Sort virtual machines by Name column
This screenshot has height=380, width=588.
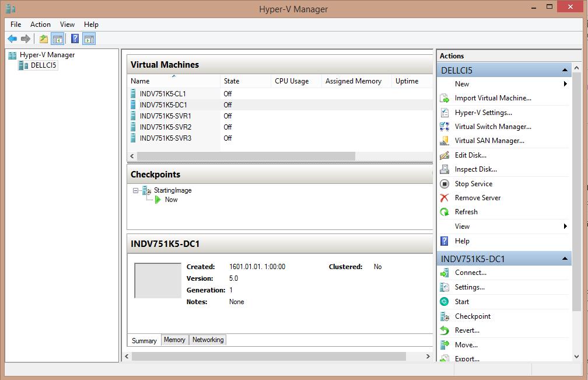tap(174, 81)
